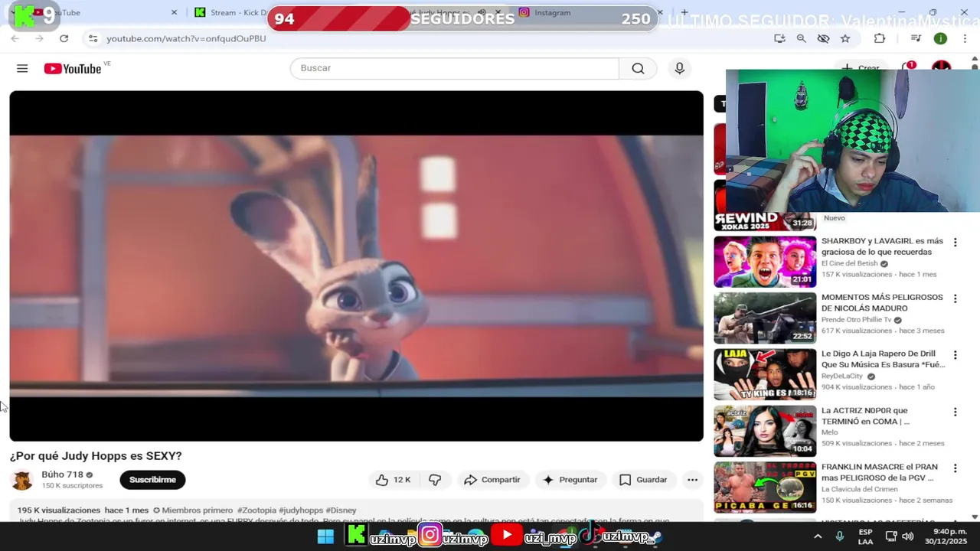Bookmark this page with the star
This screenshot has width=980, height=551.
pyautogui.click(x=845, y=38)
